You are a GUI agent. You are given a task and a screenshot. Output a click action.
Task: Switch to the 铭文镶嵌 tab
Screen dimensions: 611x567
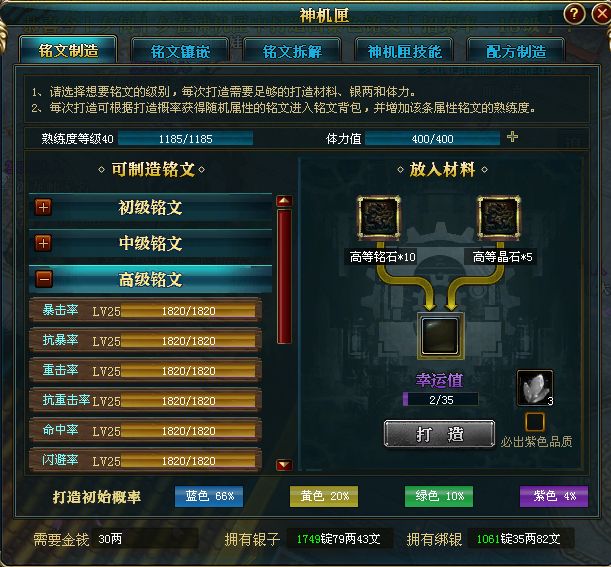(x=180, y=51)
